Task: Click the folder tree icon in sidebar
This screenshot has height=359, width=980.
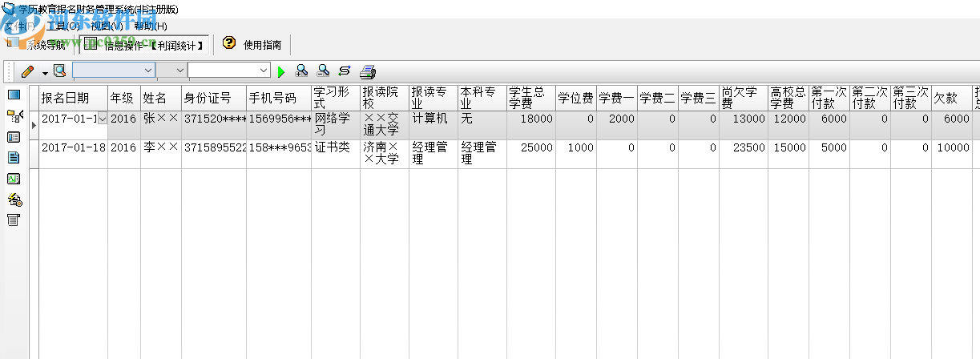Action: (x=14, y=116)
